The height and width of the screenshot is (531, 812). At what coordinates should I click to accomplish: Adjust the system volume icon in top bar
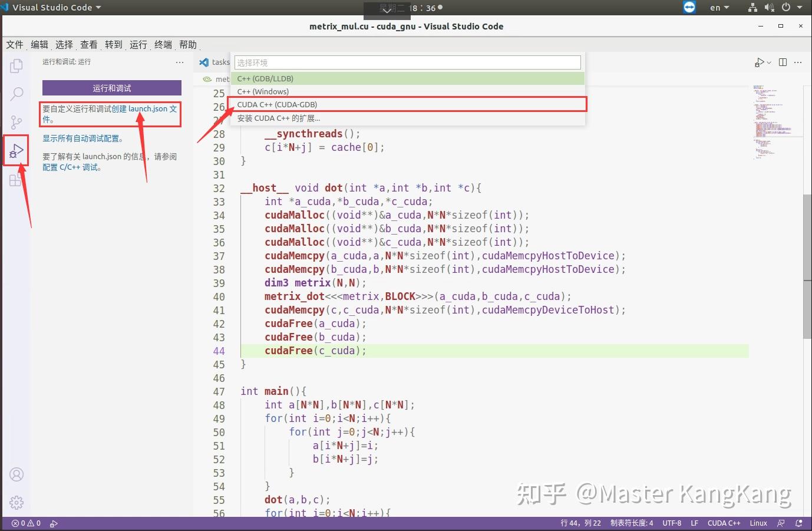point(769,8)
